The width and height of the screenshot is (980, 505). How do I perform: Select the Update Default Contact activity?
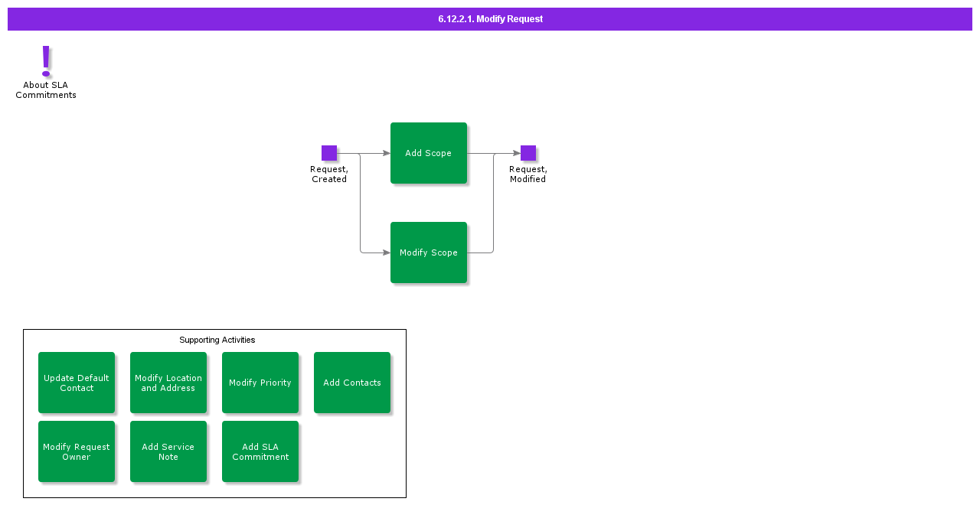(77, 383)
